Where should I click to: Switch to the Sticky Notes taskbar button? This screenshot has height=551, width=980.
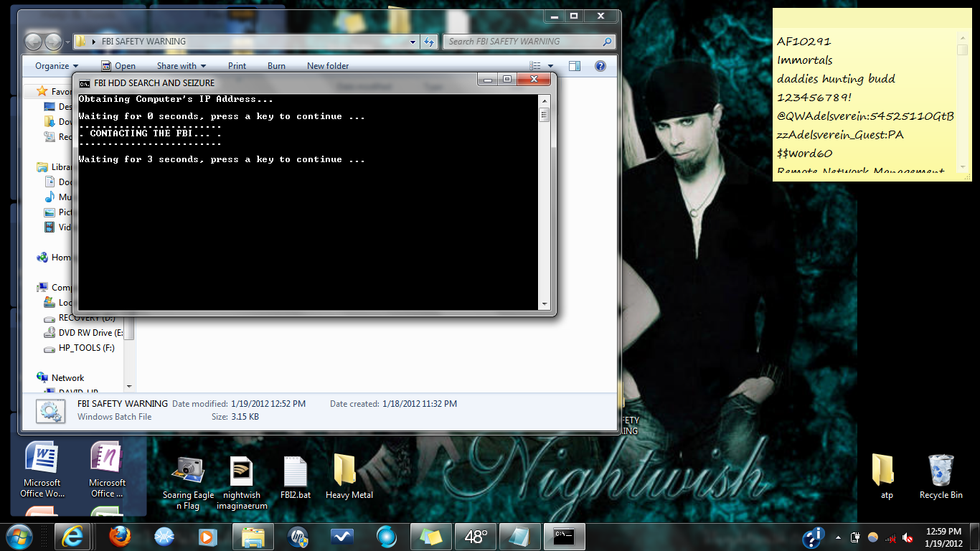[431, 537]
